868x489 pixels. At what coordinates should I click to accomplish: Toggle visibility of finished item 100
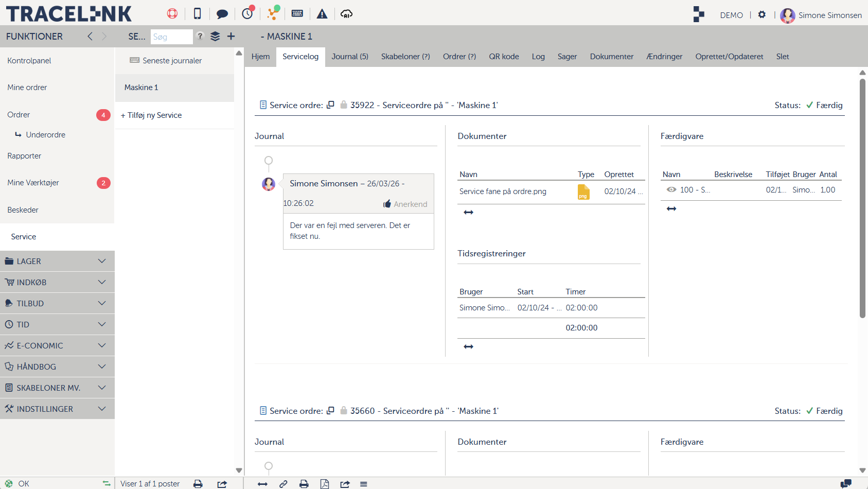pyautogui.click(x=671, y=189)
